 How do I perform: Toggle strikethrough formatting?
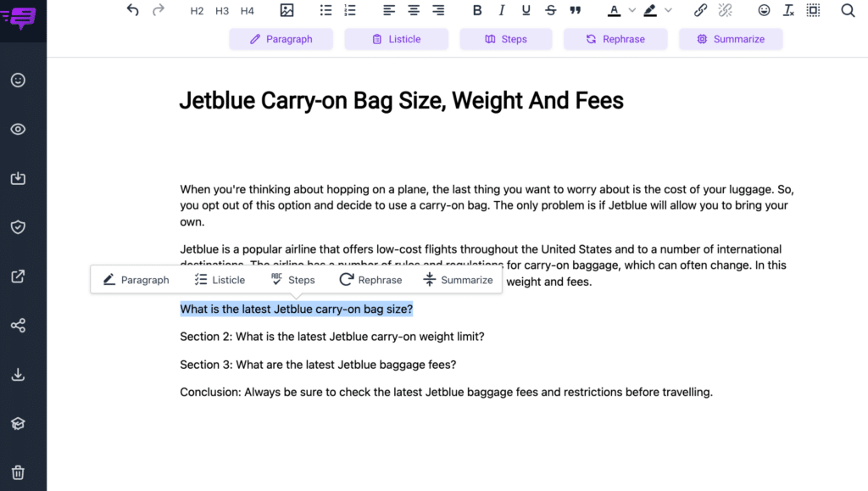pyautogui.click(x=550, y=10)
